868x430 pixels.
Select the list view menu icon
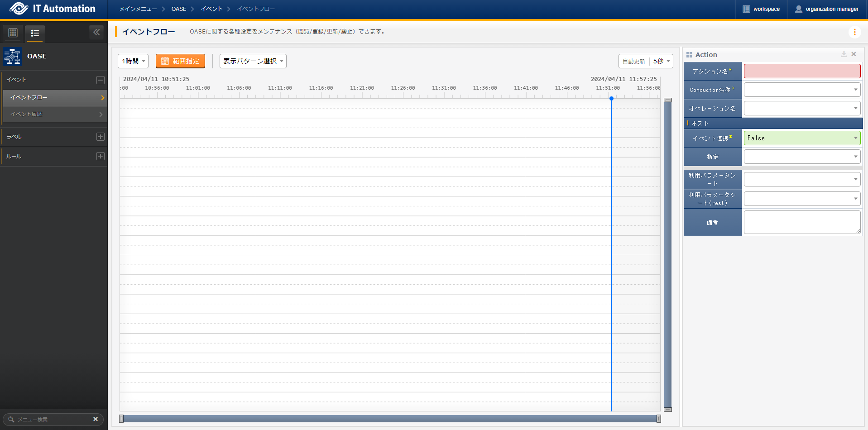point(35,33)
